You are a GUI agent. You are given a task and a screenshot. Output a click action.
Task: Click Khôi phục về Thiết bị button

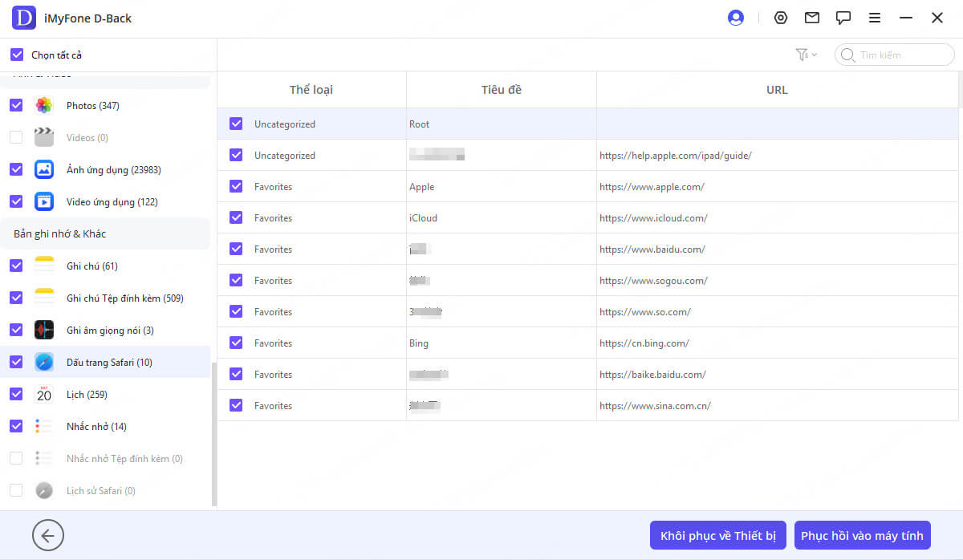tap(718, 535)
